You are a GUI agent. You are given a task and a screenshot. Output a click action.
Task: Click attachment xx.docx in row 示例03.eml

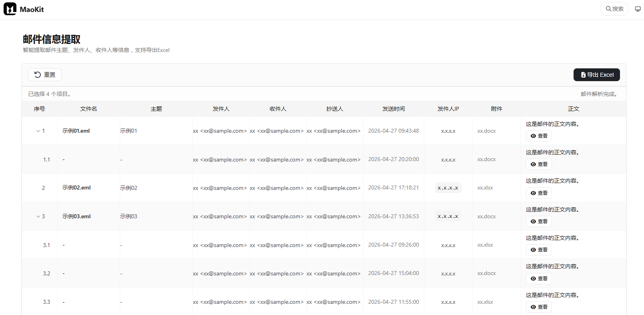486,216
